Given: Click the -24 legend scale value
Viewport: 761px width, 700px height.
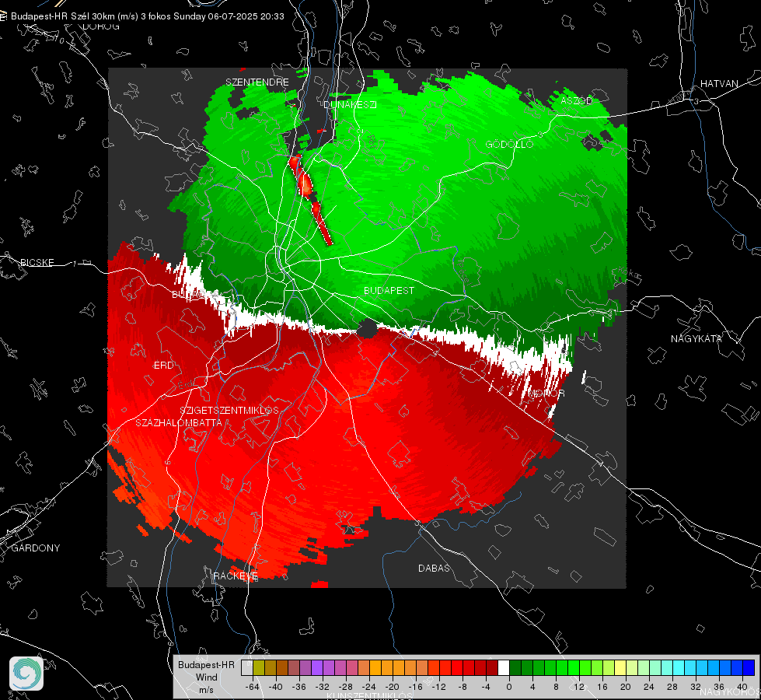Looking at the screenshot, I should click(369, 687).
